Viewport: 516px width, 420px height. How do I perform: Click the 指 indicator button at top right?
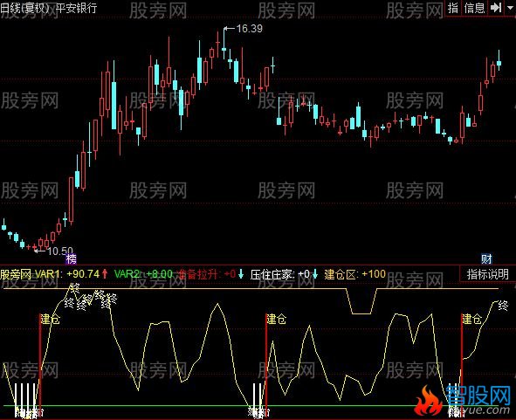[x=453, y=8]
